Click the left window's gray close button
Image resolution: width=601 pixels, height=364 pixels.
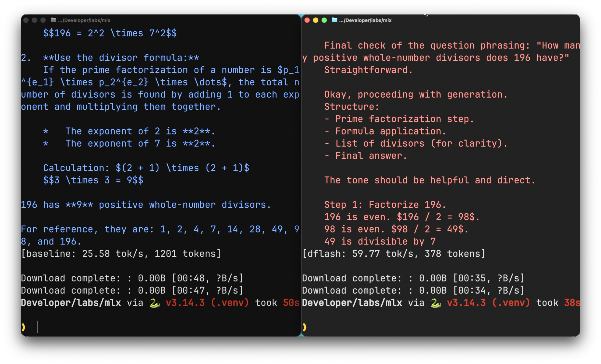coord(26,20)
